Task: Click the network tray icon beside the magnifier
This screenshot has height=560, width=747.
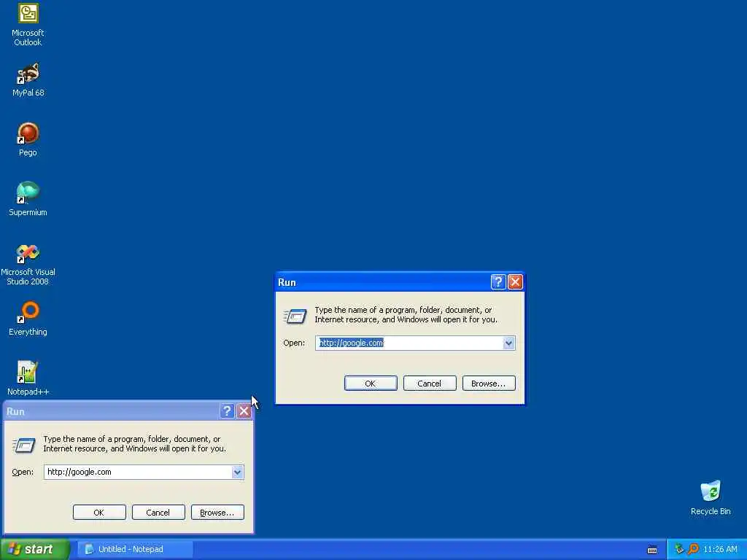Action: coord(680,549)
